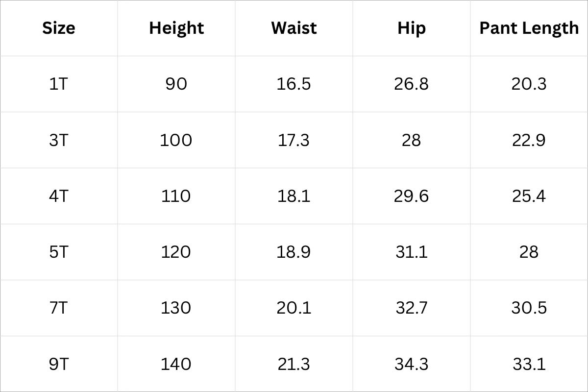Click the Height column header
Screen dimensions: 588x392
(176, 28)
